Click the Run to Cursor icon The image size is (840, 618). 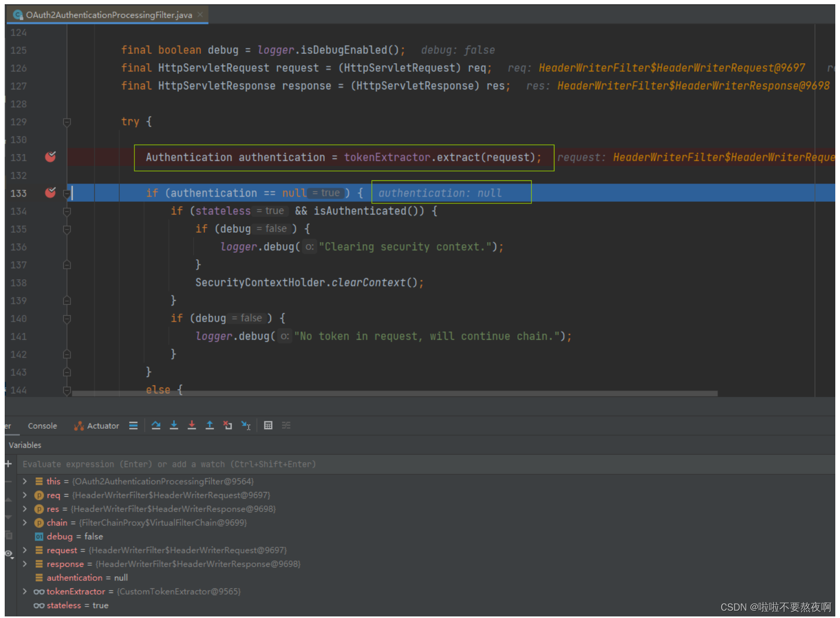[x=246, y=426]
